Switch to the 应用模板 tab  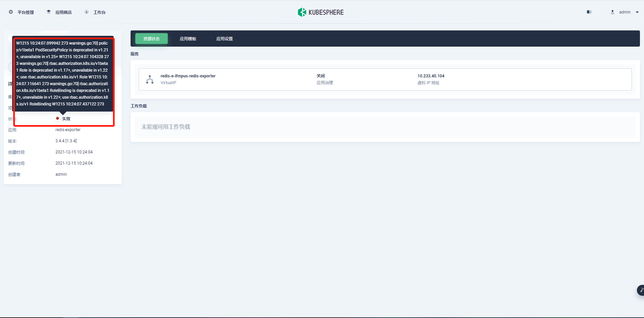188,39
